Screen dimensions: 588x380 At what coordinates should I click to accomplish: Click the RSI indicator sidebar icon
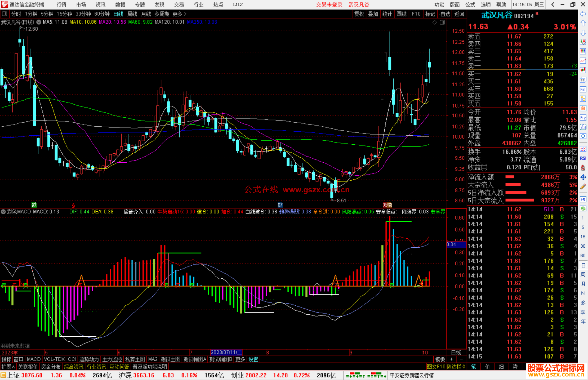click(583, 158)
